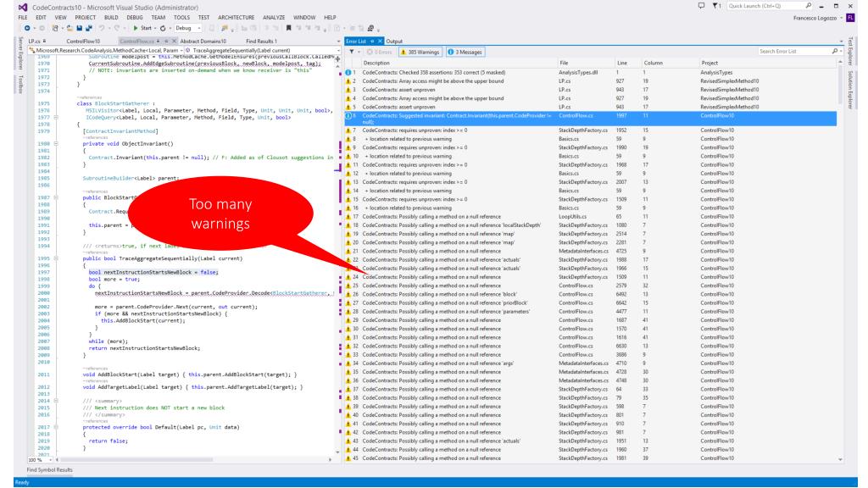Click the Undo toolbar icon

[x=102, y=28]
